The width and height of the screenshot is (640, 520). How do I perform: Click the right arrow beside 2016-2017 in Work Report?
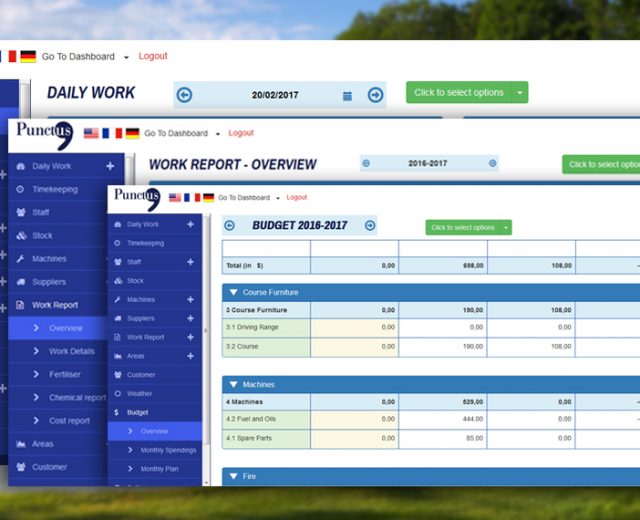point(492,163)
